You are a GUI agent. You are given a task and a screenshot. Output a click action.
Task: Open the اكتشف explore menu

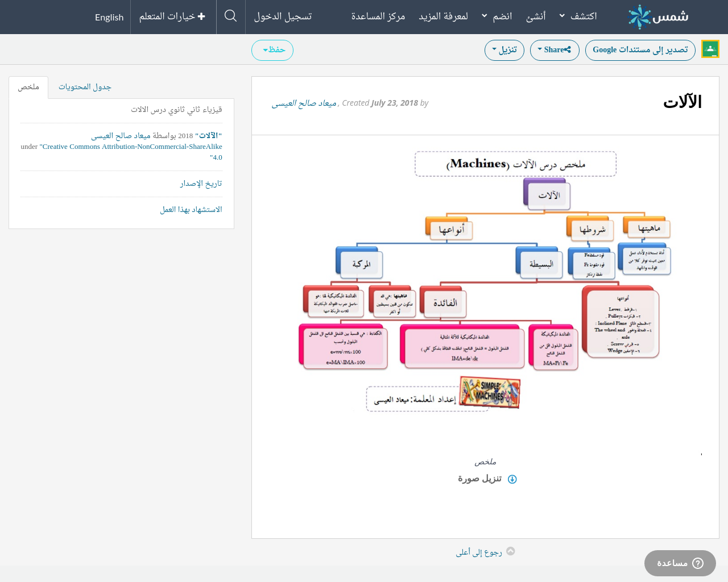(x=578, y=16)
